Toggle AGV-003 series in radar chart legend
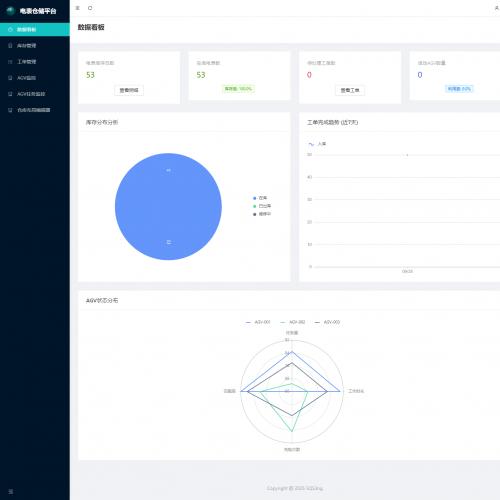This screenshot has height=500, width=500. point(327,322)
